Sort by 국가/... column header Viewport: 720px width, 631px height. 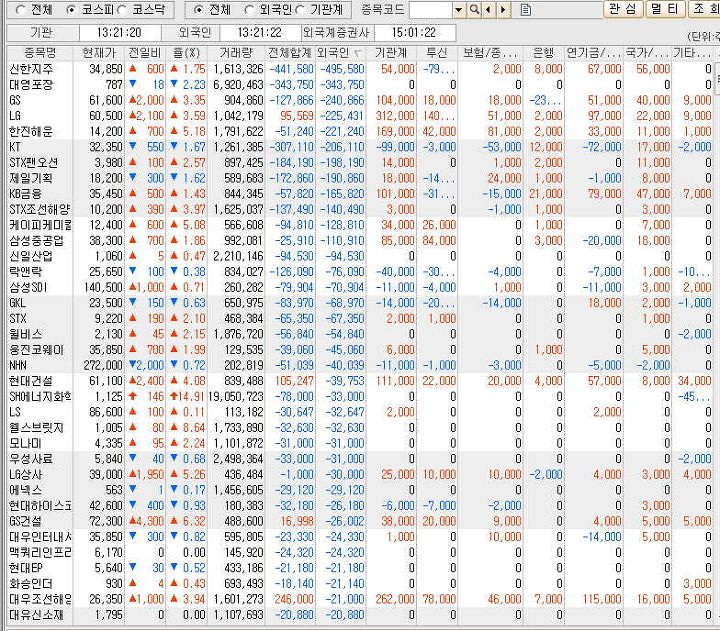click(x=647, y=53)
